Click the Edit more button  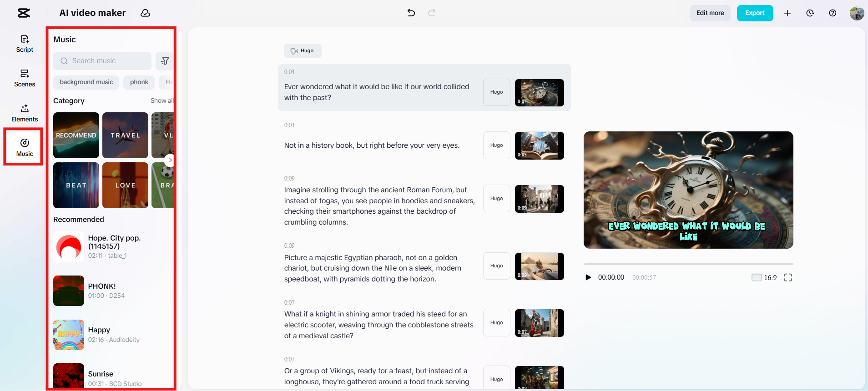coord(710,13)
